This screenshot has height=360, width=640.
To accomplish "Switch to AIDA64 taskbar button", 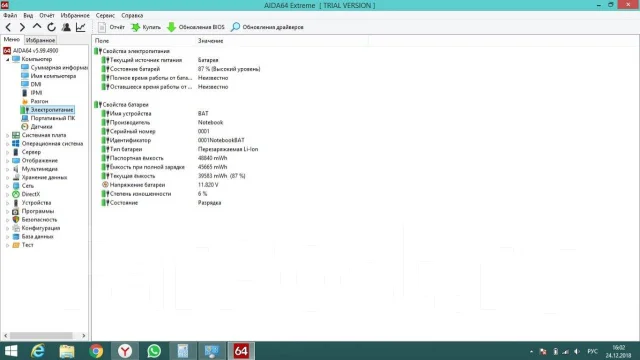I will 241,351.
